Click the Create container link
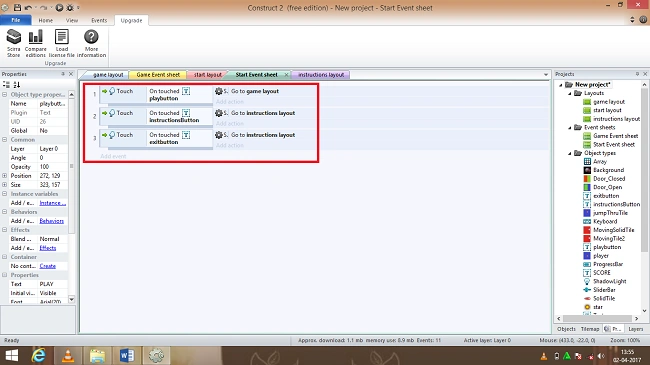650x365 pixels. (x=48, y=266)
